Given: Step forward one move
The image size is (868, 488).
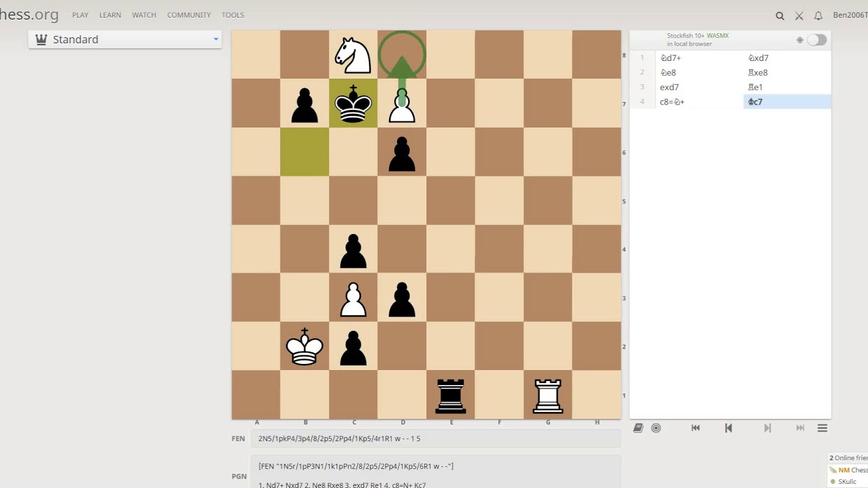Looking at the screenshot, I should point(768,428).
